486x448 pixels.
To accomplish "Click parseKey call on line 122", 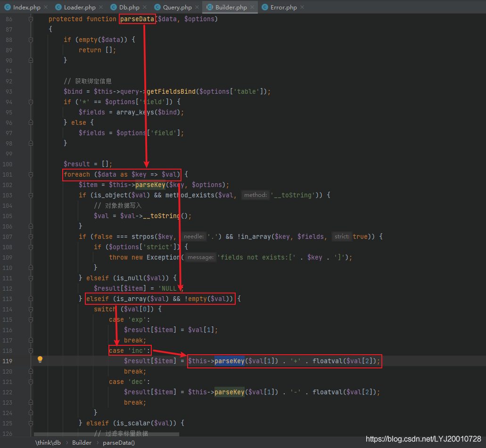I will [230, 392].
